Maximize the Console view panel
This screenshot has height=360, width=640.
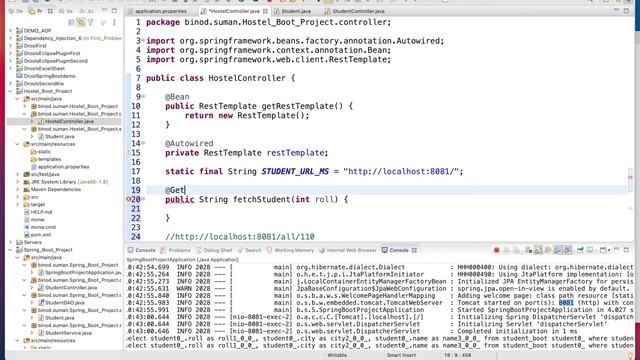[627, 250]
